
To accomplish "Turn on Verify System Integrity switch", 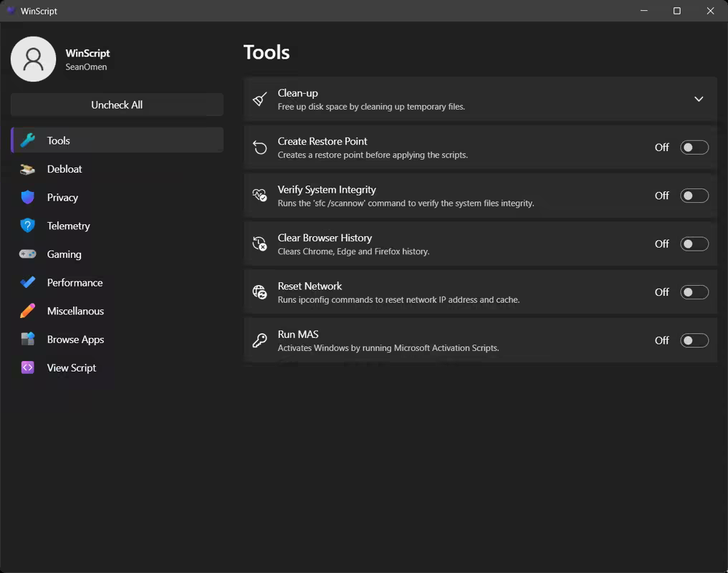I will click(694, 196).
